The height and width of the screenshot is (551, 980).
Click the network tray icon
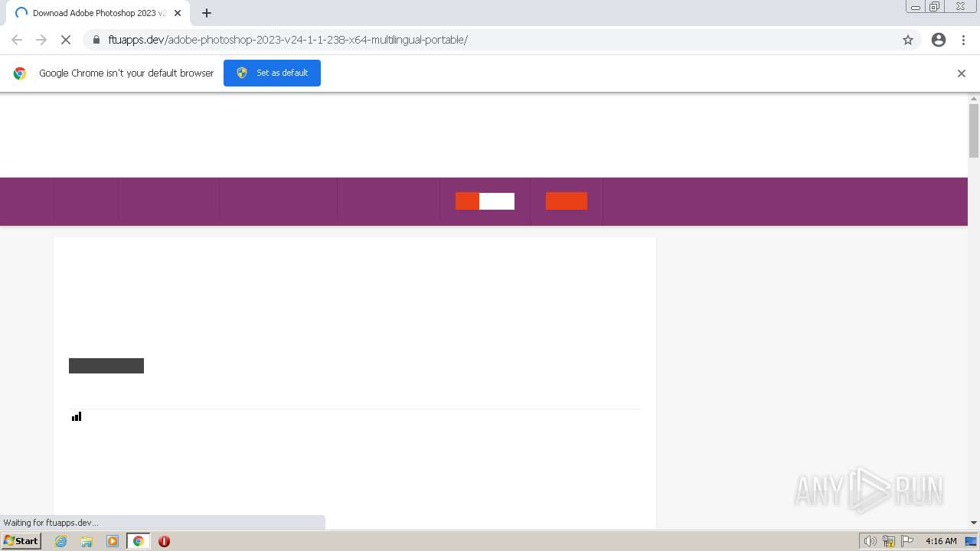tap(888, 541)
